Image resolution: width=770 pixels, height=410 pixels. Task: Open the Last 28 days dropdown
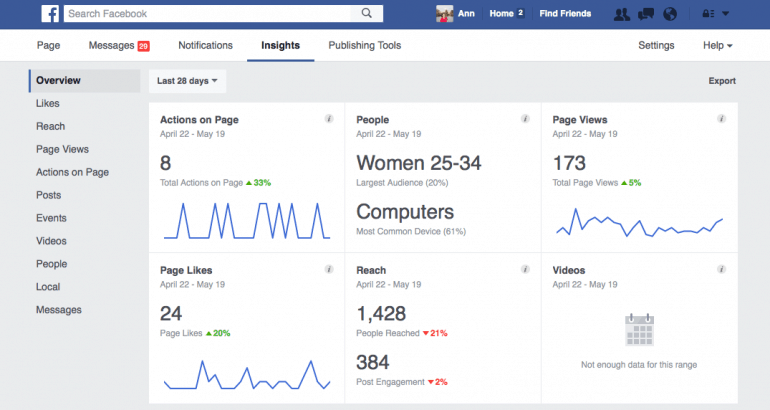point(187,81)
